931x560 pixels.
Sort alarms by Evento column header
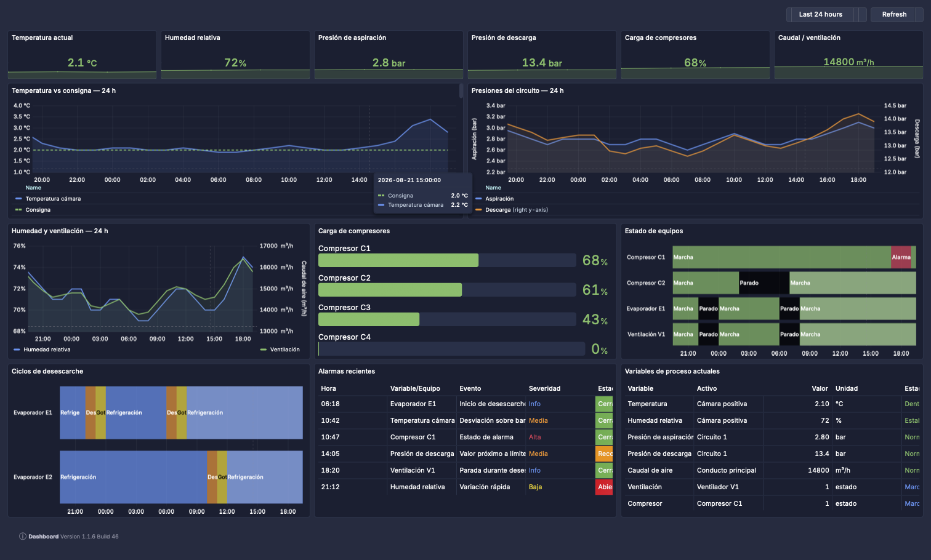(470, 388)
